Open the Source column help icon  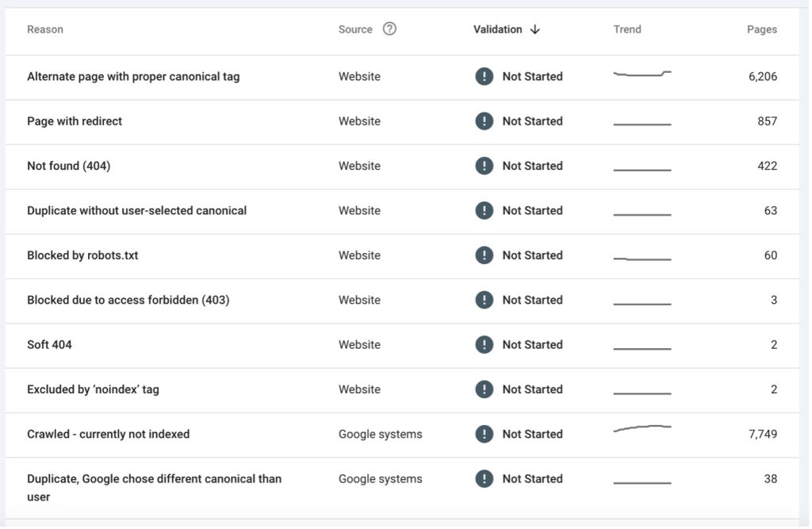(389, 29)
